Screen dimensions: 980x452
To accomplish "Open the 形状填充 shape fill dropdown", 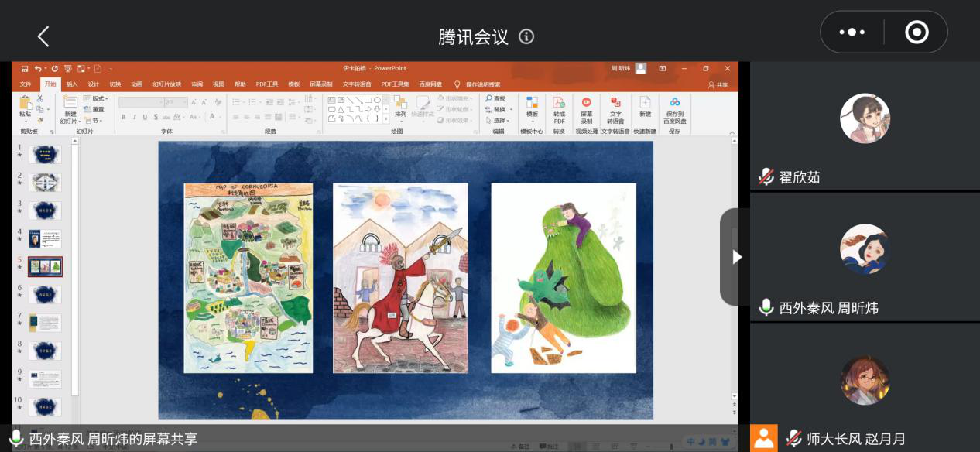I will (454, 99).
